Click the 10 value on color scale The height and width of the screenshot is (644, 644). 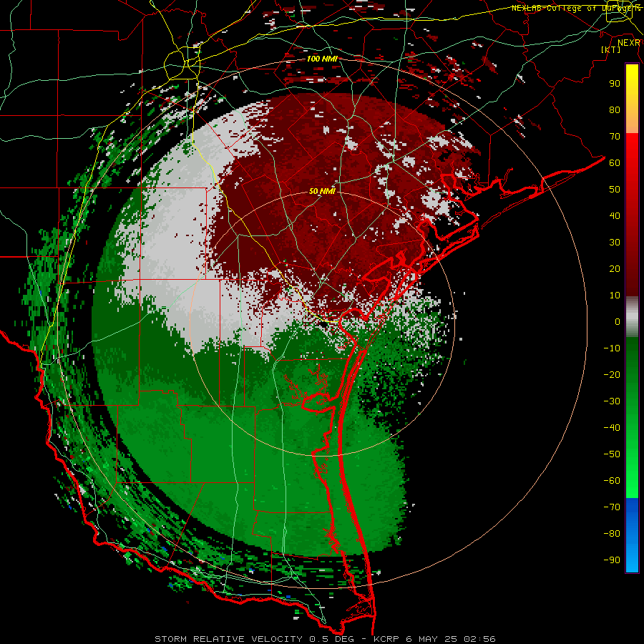[615, 296]
